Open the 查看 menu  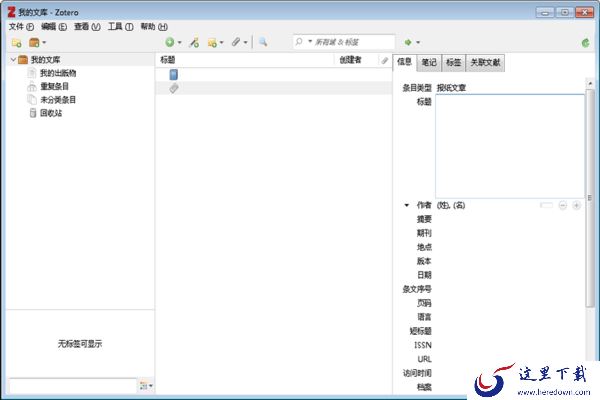(x=87, y=26)
